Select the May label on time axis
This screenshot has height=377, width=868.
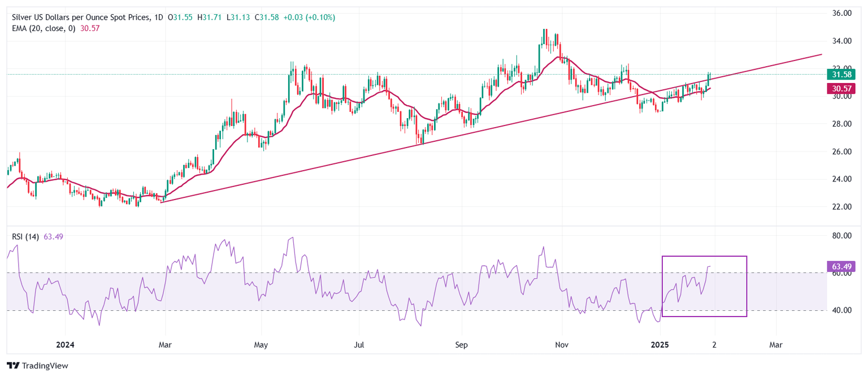pyautogui.click(x=262, y=344)
